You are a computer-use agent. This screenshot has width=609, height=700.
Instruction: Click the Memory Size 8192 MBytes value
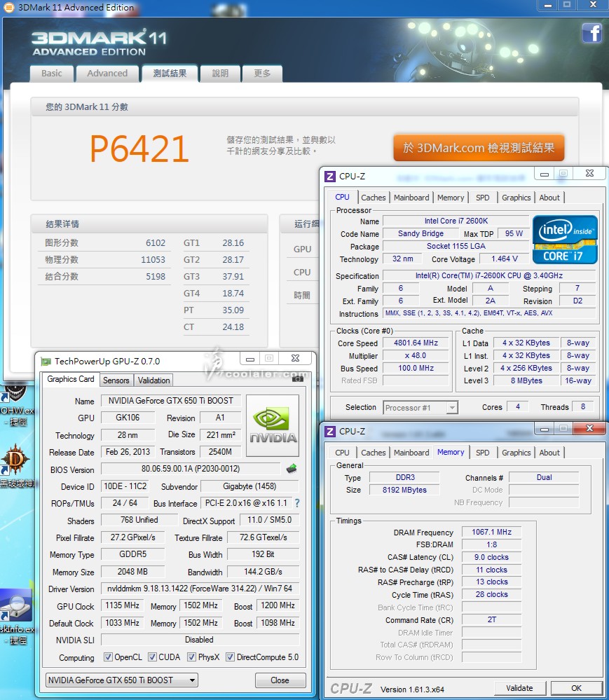404,490
